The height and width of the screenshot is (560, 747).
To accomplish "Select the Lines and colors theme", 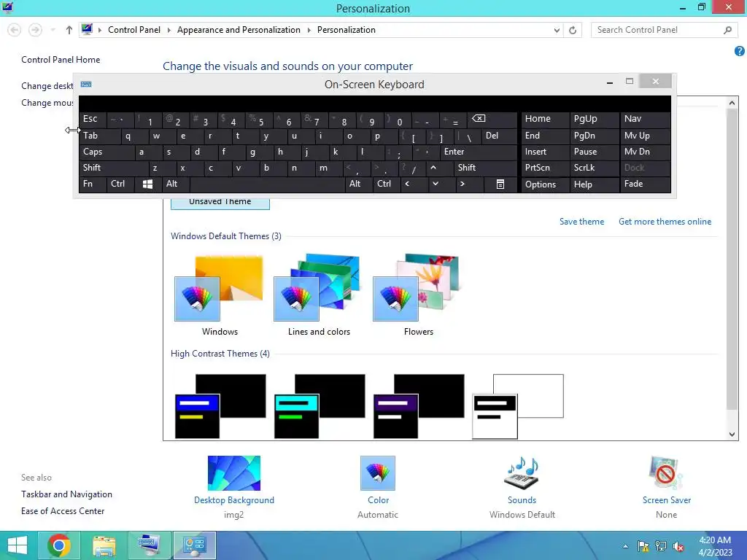I will (x=319, y=295).
